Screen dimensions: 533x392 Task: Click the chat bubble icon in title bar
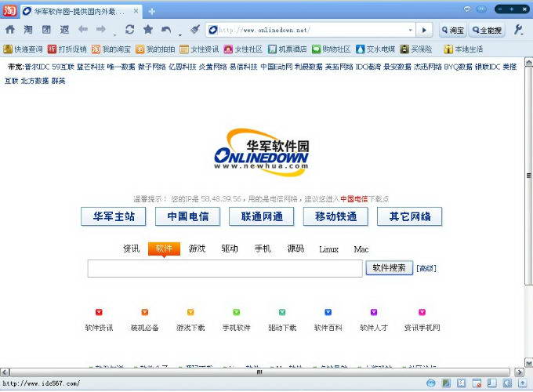467,9
